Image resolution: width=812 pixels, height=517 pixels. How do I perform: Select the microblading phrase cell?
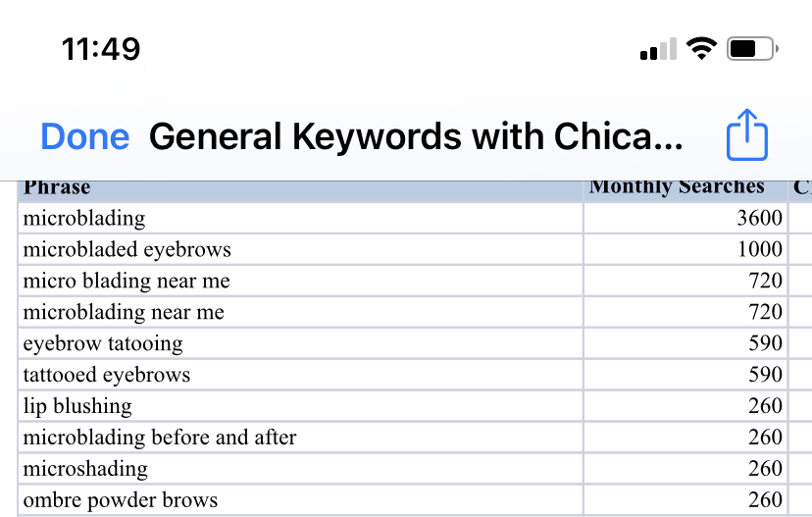coord(300,218)
